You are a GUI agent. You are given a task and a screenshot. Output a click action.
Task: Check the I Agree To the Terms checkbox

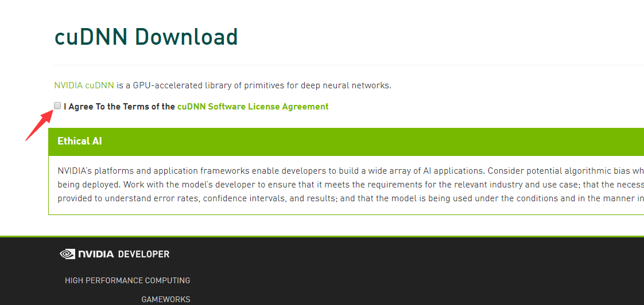57,106
